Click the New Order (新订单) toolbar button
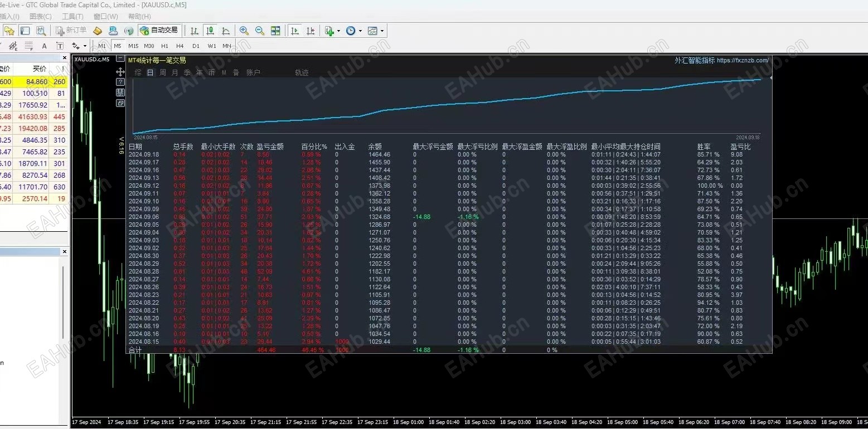Viewport: 868px width, 429px height. (x=71, y=31)
